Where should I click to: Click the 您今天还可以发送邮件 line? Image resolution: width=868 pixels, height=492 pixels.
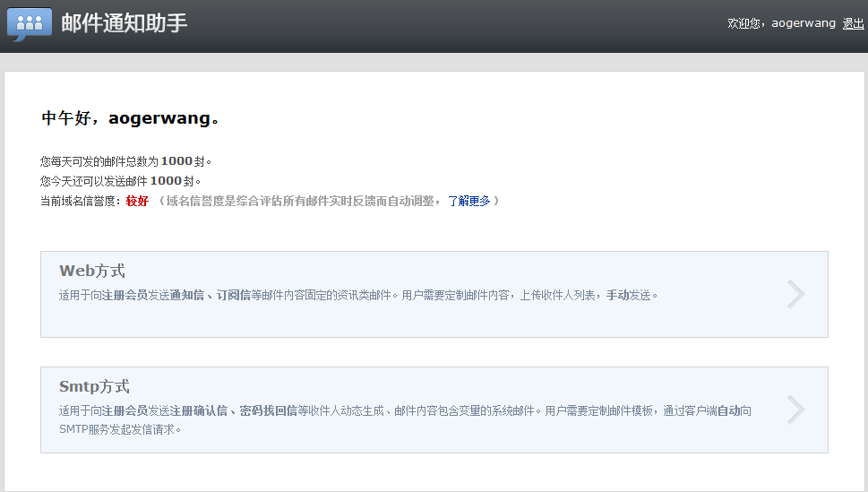(120, 181)
